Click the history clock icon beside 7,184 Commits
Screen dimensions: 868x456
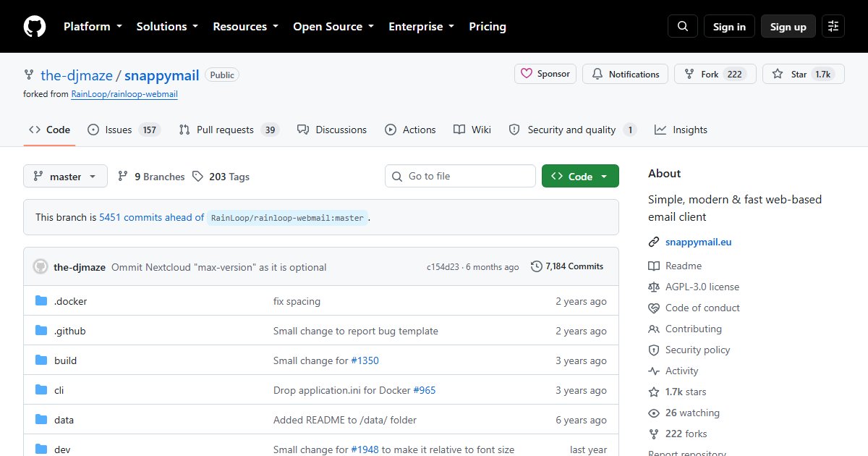(536, 266)
